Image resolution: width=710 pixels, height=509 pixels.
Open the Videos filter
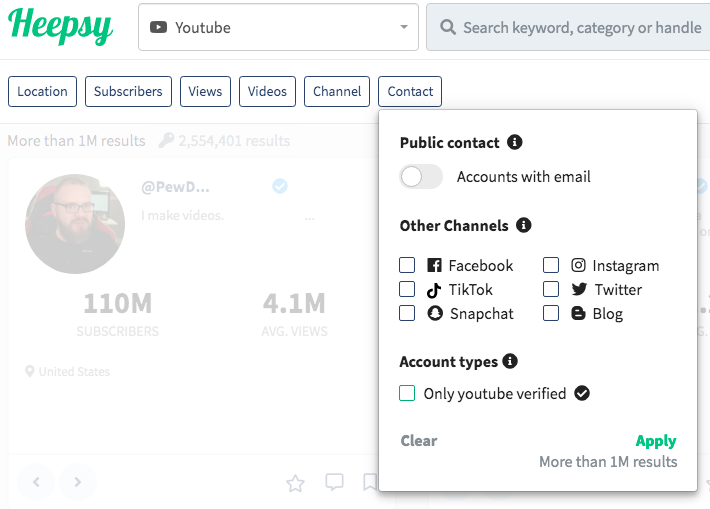(267, 91)
